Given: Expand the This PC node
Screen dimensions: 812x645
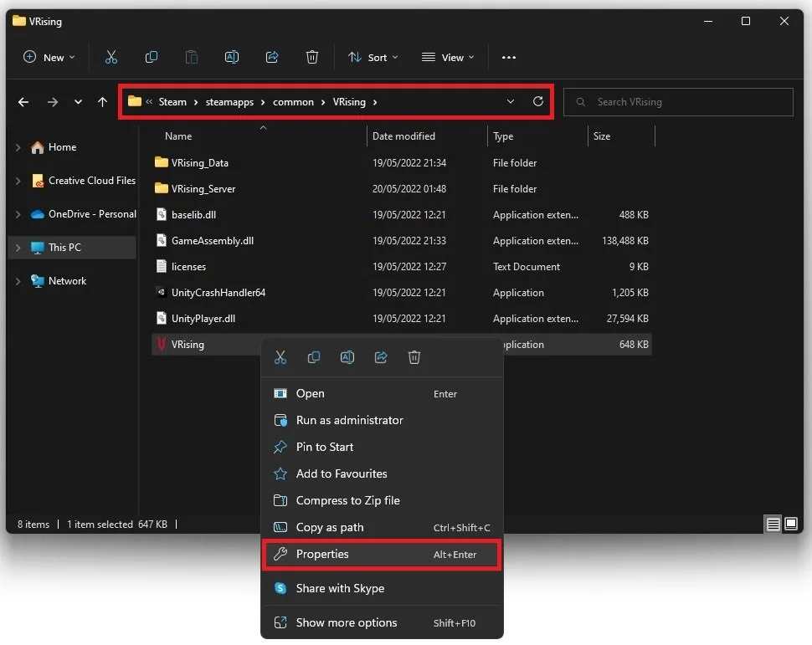Looking at the screenshot, I should (x=18, y=248).
